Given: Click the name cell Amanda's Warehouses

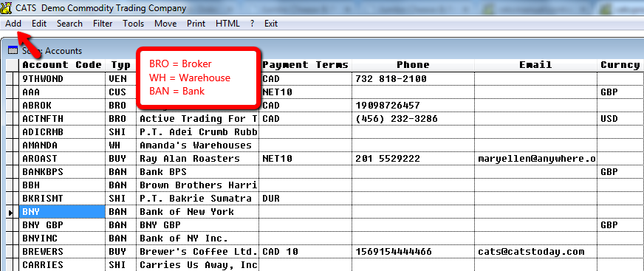Looking at the screenshot, I should [x=198, y=145].
